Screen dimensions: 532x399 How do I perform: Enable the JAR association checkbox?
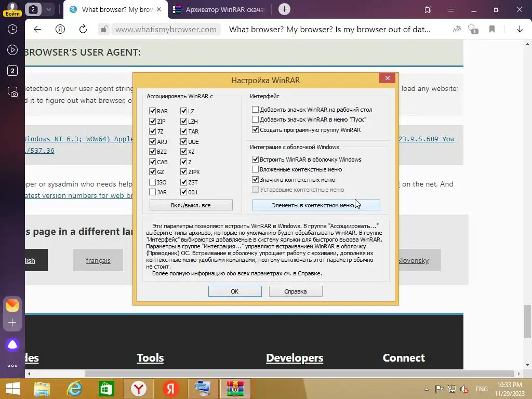[x=152, y=192]
